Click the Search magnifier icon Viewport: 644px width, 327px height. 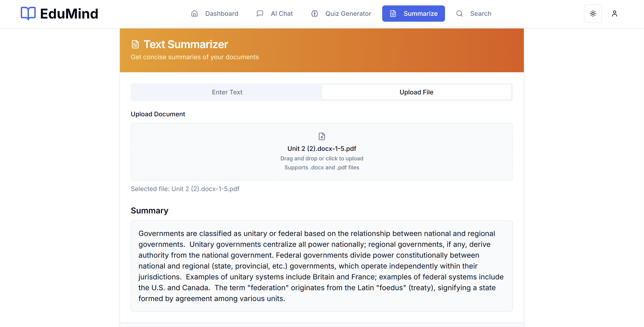point(459,14)
